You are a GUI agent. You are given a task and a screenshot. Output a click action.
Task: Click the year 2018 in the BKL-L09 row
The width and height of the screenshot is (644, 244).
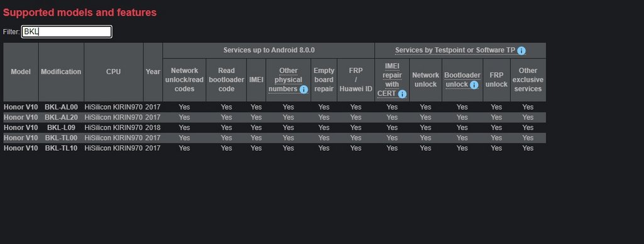pos(153,128)
